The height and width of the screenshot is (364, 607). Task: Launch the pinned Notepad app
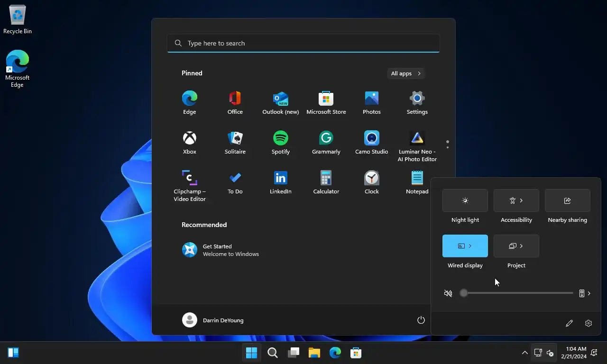click(417, 182)
